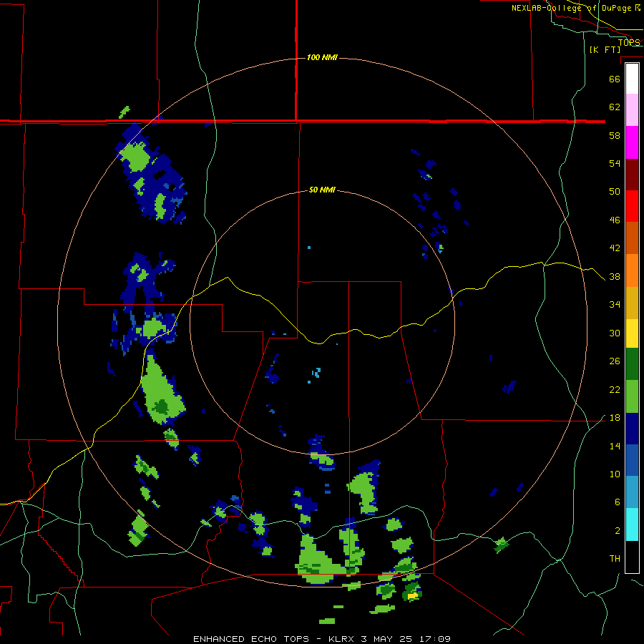Click the 50 legend value on scale
644x644 pixels.
click(x=615, y=192)
